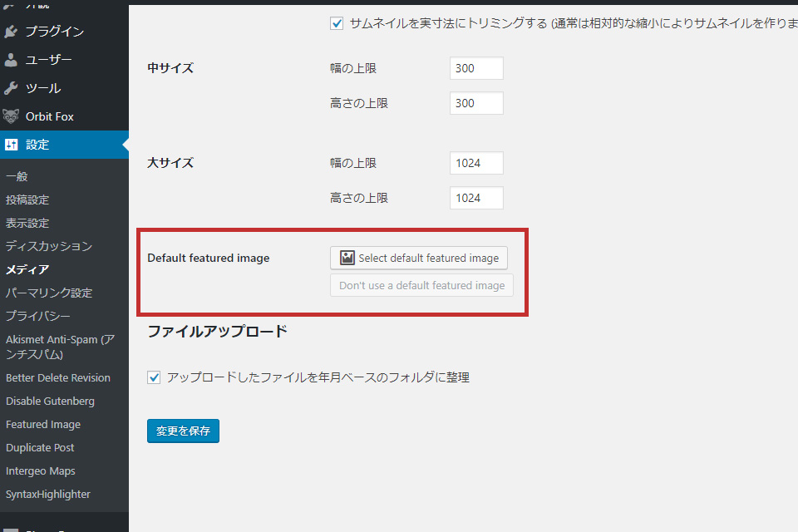
Task: Click the Settings sliders icon
Action: tap(11, 145)
